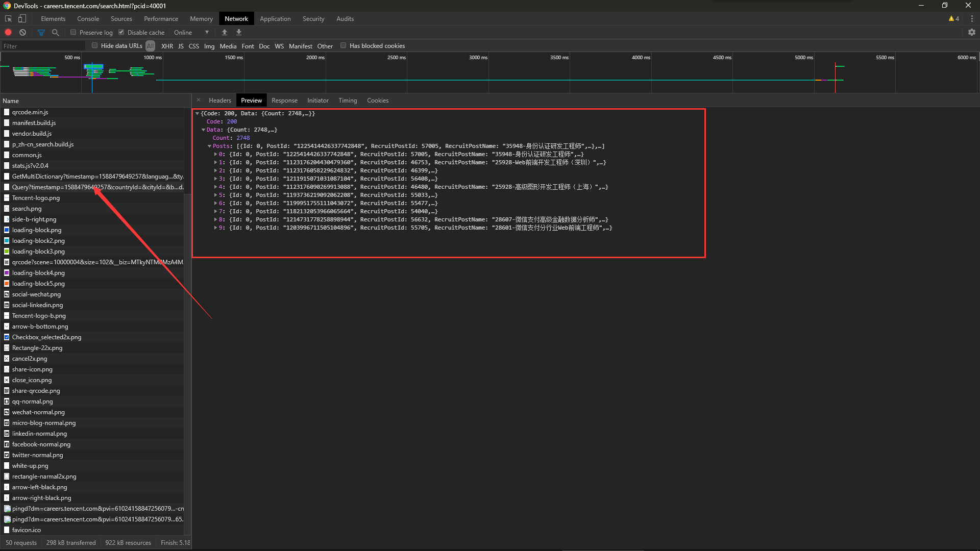The width and height of the screenshot is (980, 551).
Task: Collapse the Posts array
Action: coord(209,146)
